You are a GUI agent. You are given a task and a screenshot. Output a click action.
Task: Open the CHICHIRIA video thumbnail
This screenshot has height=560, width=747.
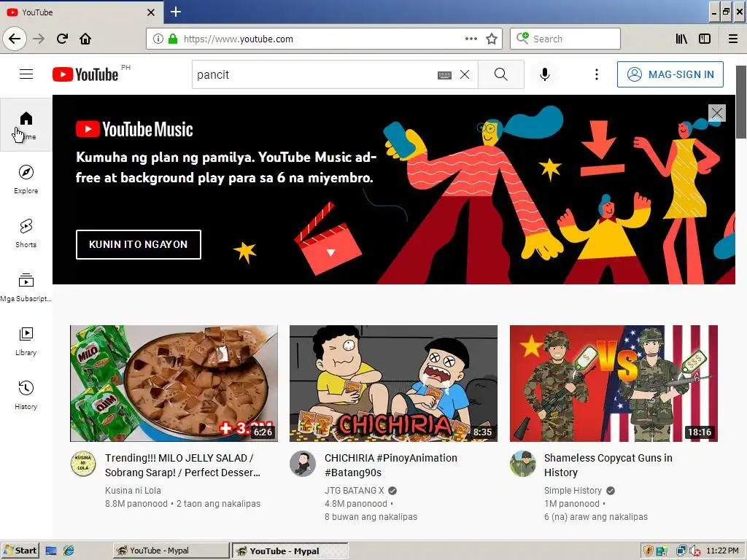coord(393,384)
